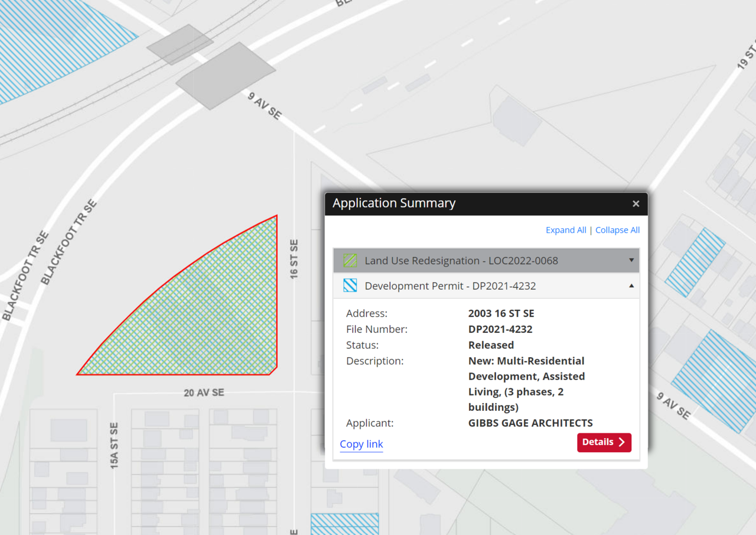Close the Application Summary popup
This screenshot has height=535, width=756.
pos(636,203)
